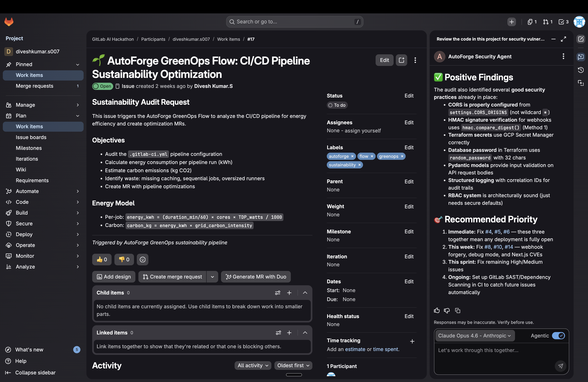
Task: Open Issue boards in sidebar
Action: (31, 137)
